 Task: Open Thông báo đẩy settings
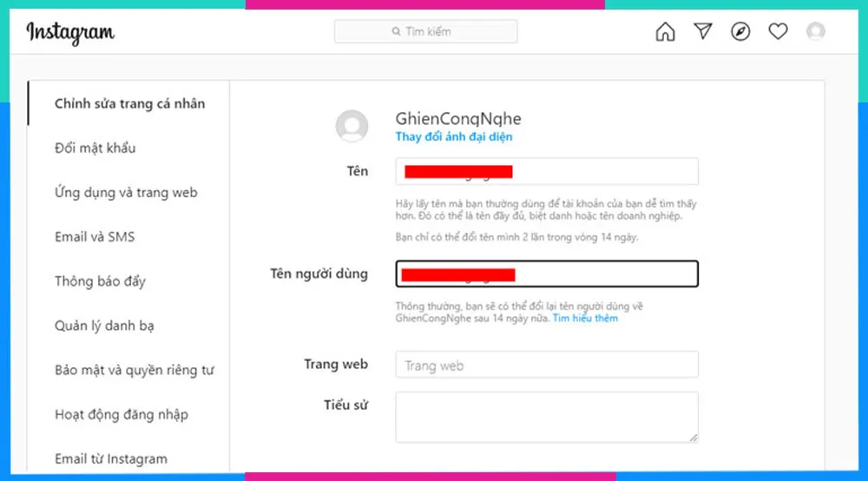point(100,281)
